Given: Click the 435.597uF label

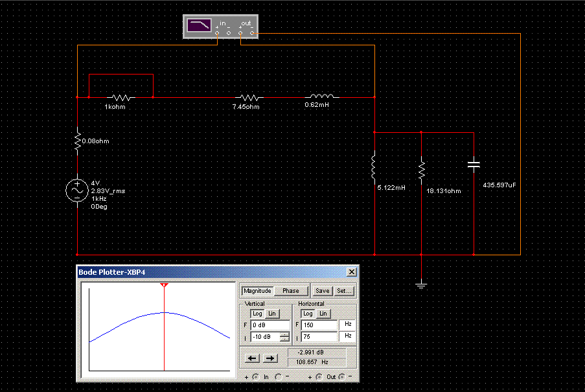Looking at the screenshot, I should tap(499, 185).
